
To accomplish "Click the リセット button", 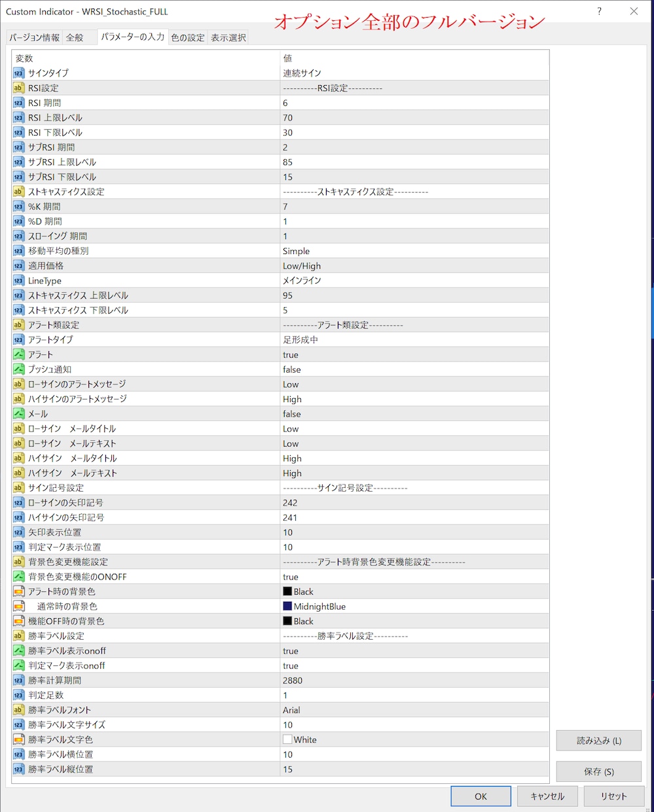I will click(613, 796).
